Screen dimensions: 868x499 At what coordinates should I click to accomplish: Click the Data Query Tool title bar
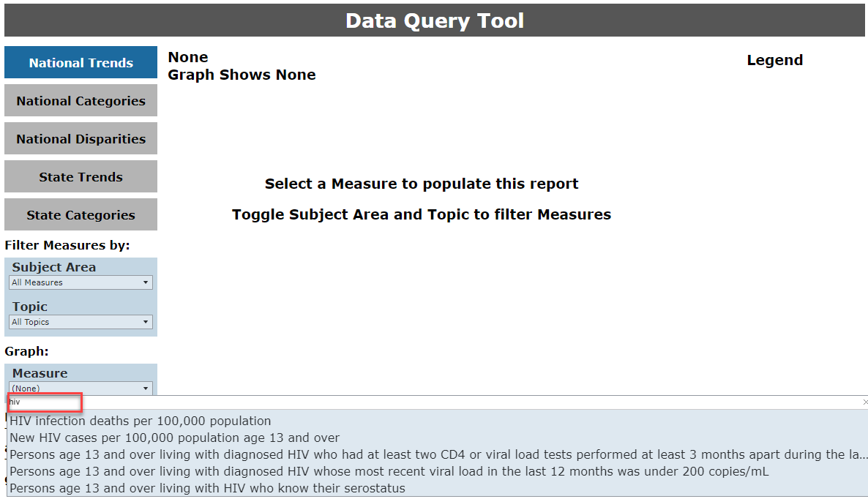click(435, 20)
